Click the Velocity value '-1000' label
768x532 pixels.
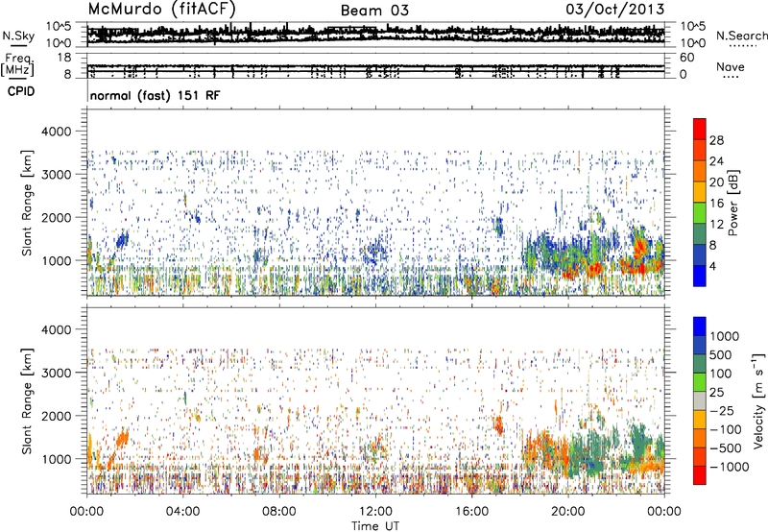point(730,467)
